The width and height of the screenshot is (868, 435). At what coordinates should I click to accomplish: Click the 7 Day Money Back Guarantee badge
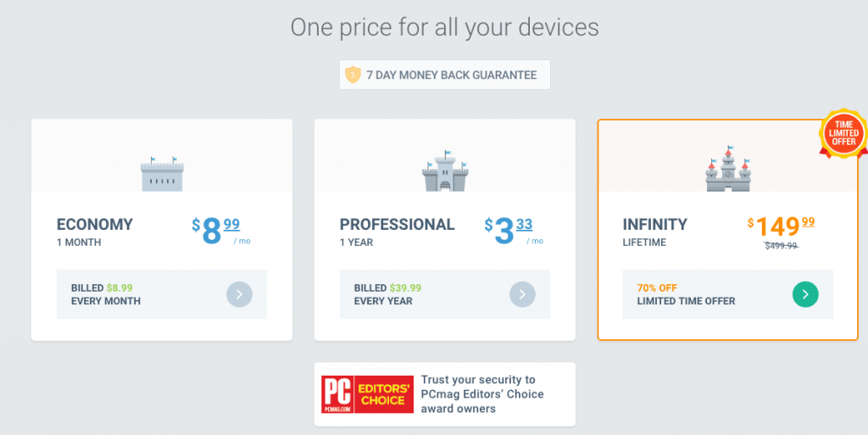tap(444, 75)
